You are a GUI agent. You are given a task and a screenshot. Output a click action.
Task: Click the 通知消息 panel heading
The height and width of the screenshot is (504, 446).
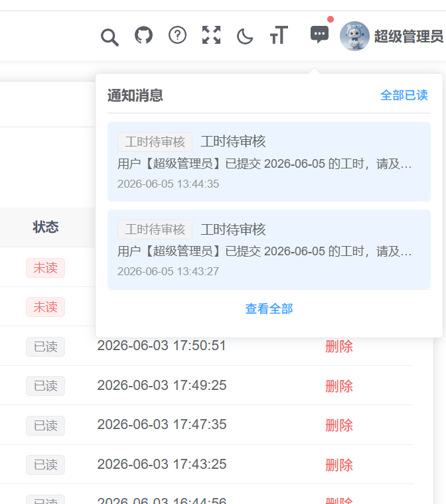(x=135, y=95)
